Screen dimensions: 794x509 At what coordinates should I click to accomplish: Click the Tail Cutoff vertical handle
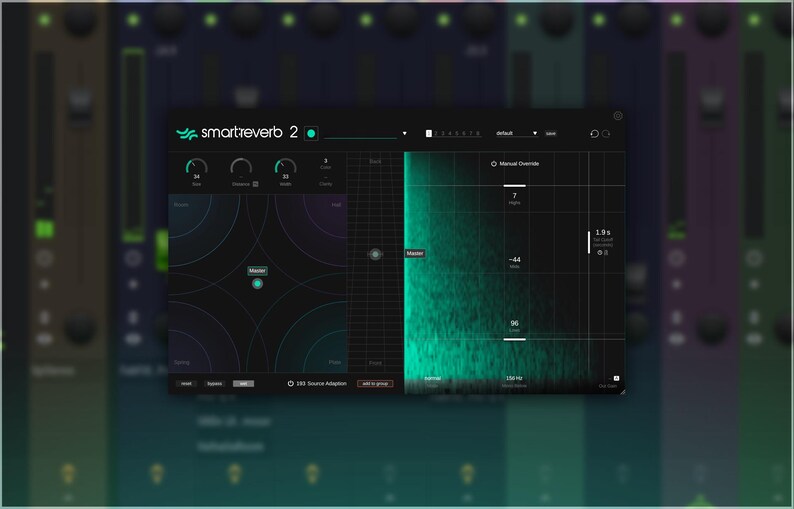(589, 242)
